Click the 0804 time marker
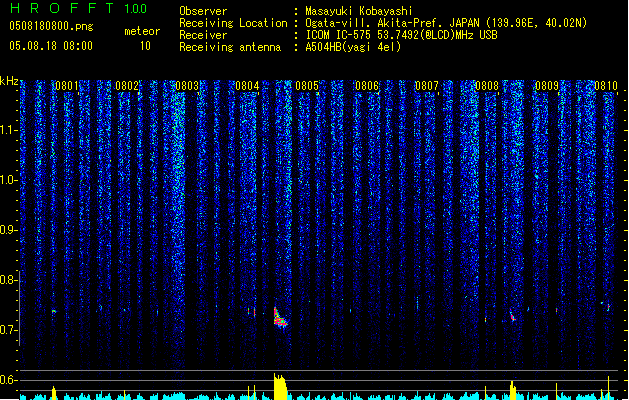Viewport: 629px width, 400px height. [247, 86]
